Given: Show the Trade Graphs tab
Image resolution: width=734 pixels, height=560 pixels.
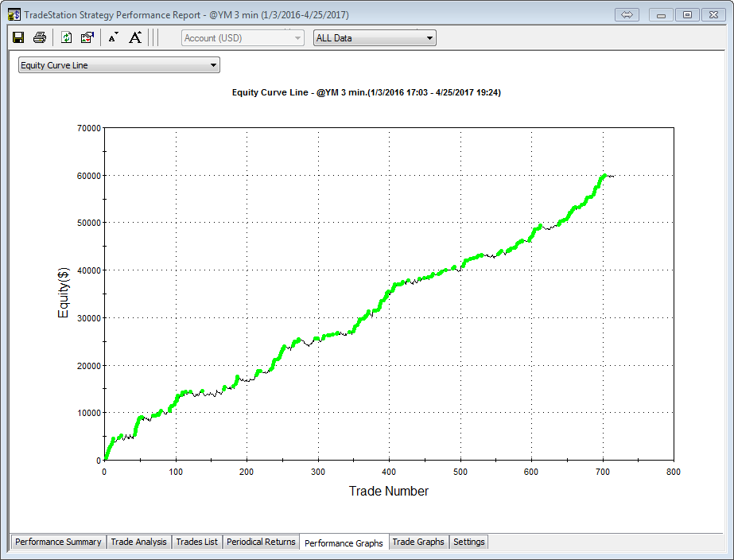Looking at the screenshot, I should pyautogui.click(x=418, y=542).
